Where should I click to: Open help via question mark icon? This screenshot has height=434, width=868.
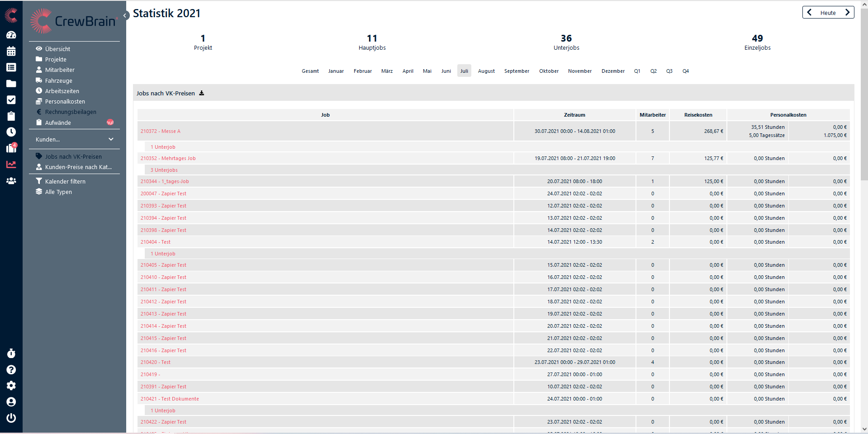point(11,369)
